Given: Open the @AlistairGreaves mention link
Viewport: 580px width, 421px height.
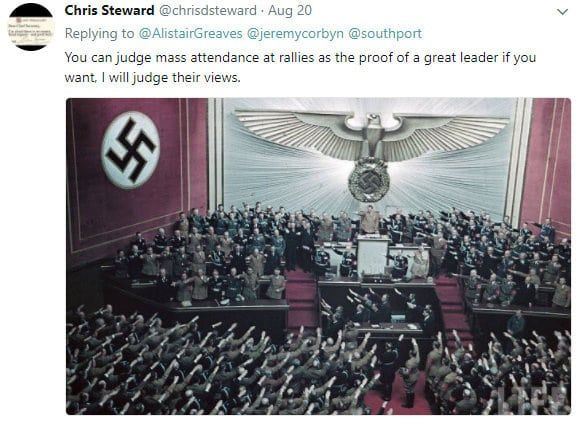Looking at the screenshot, I should click(x=190, y=33).
